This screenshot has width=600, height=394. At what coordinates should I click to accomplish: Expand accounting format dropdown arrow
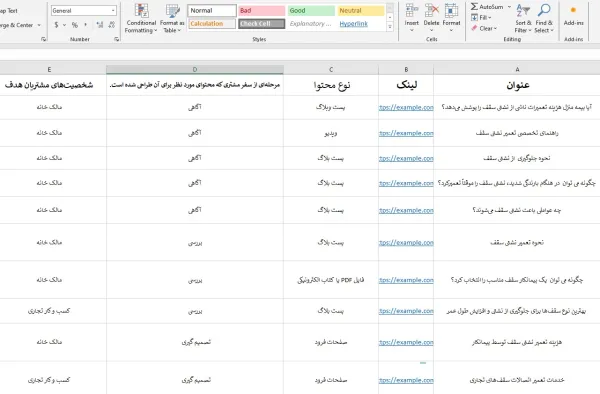64,25
